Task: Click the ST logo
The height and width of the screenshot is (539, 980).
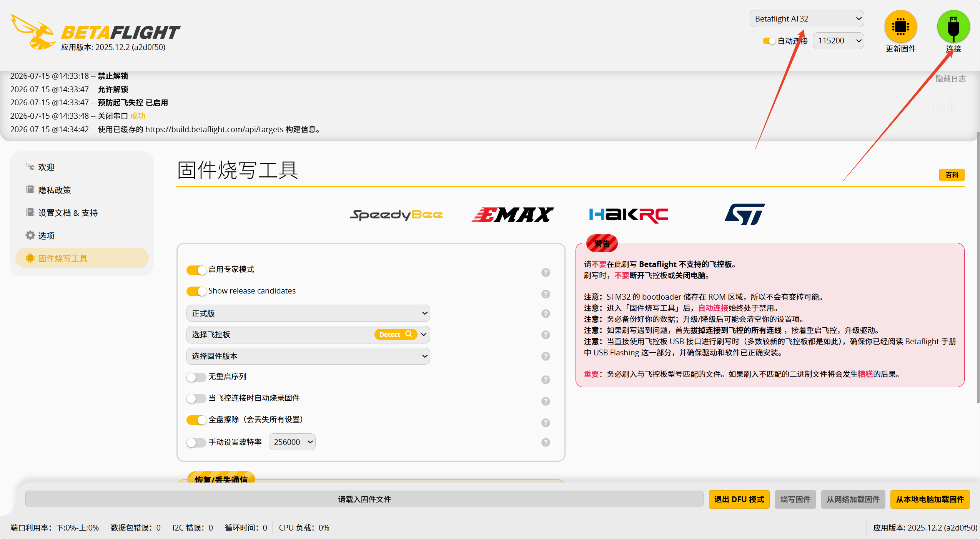Action: [x=745, y=214]
